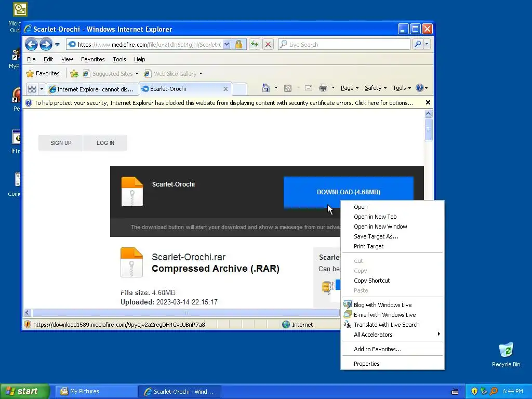Click the security lock icon in address bar
532x399 pixels.
coord(238,45)
